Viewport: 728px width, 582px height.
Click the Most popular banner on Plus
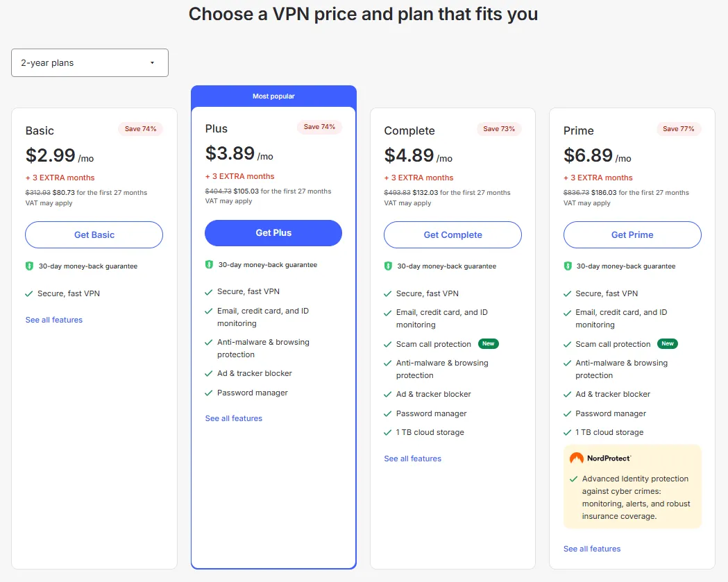273,96
